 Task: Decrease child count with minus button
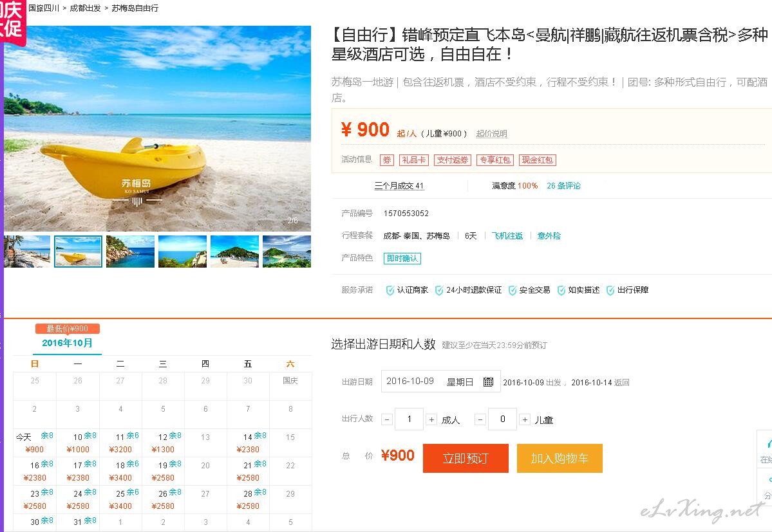click(480, 419)
